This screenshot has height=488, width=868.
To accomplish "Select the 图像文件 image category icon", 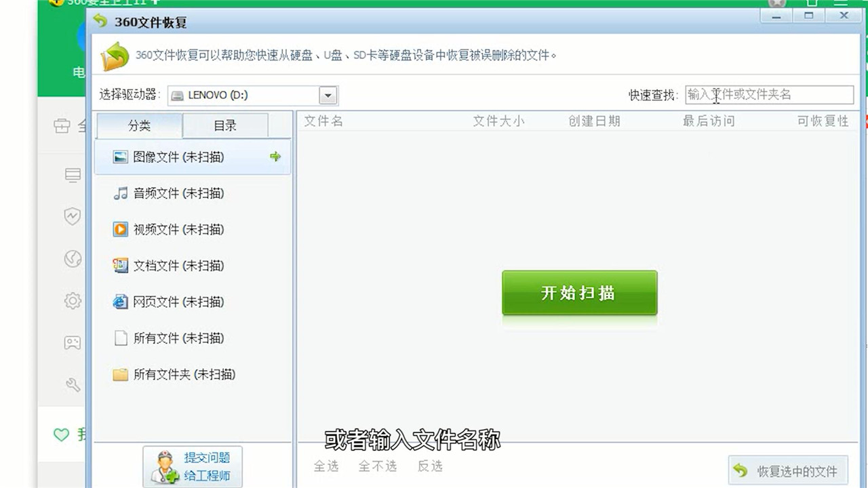I will coord(121,156).
